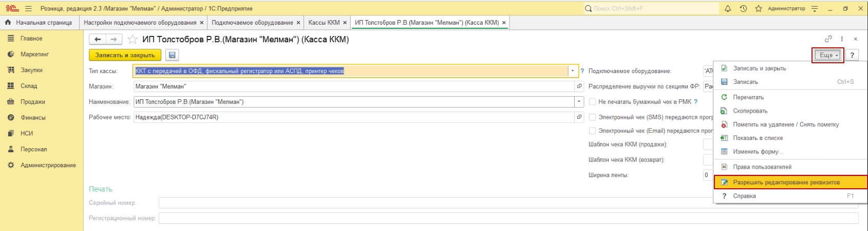
Task: Navigate back with left arrow button
Action: pyautogui.click(x=98, y=39)
